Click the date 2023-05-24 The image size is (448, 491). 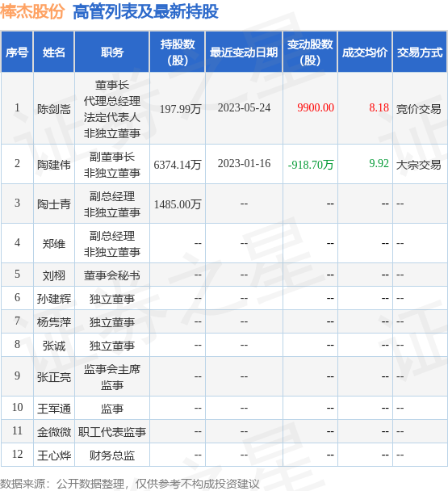(244, 107)
